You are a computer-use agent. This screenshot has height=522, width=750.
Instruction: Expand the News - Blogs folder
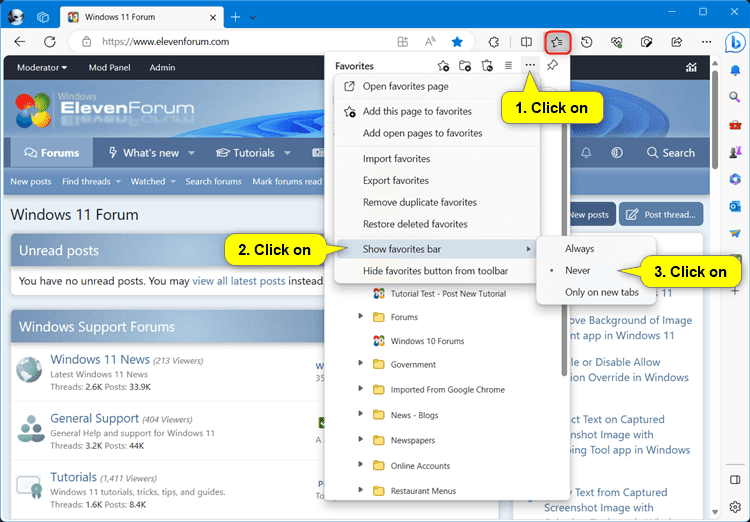361,414
